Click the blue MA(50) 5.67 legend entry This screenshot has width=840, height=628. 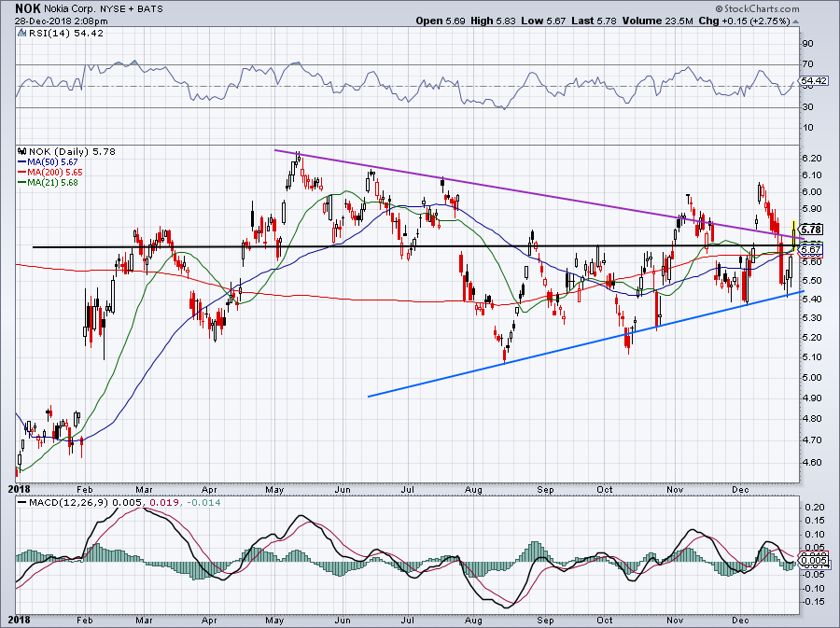pos(49,162)
